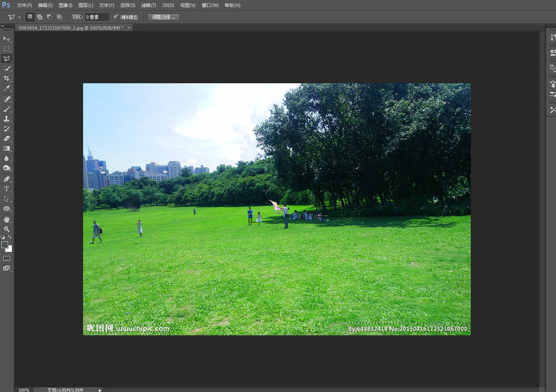Open the 图像(I) Image menu

pos(66,5)
